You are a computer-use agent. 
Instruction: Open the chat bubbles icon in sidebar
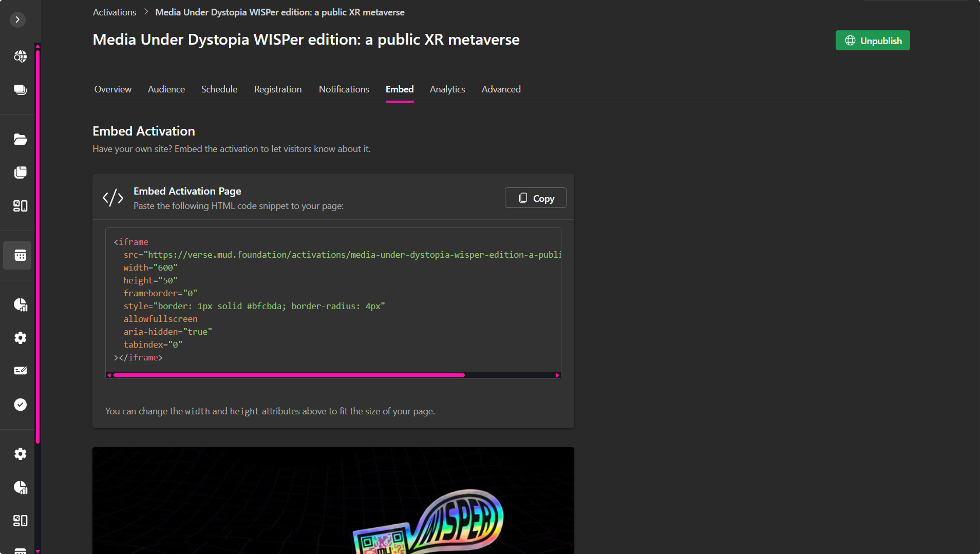click(x=20, y=89)
